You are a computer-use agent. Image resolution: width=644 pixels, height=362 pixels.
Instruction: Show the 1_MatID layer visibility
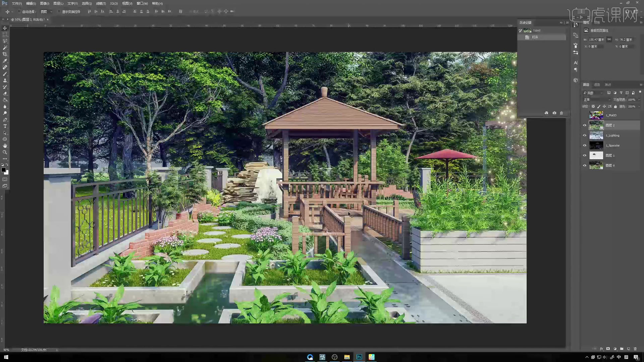585,115
